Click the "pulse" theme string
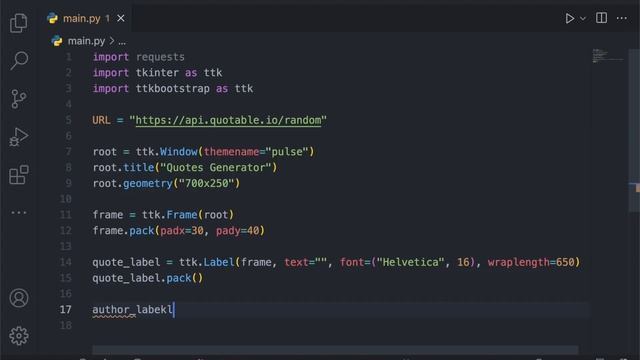 point(287,151)
